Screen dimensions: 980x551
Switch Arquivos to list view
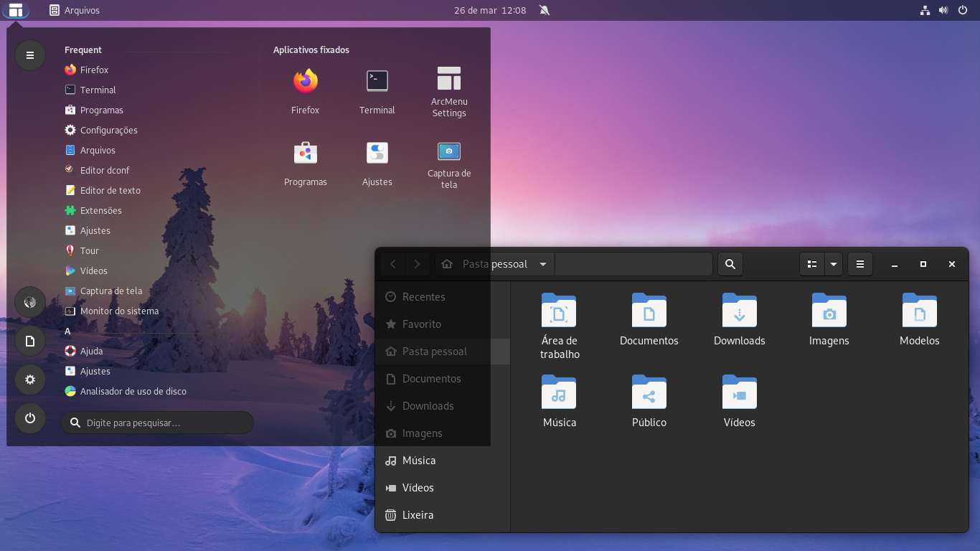[x=811, y=264]
